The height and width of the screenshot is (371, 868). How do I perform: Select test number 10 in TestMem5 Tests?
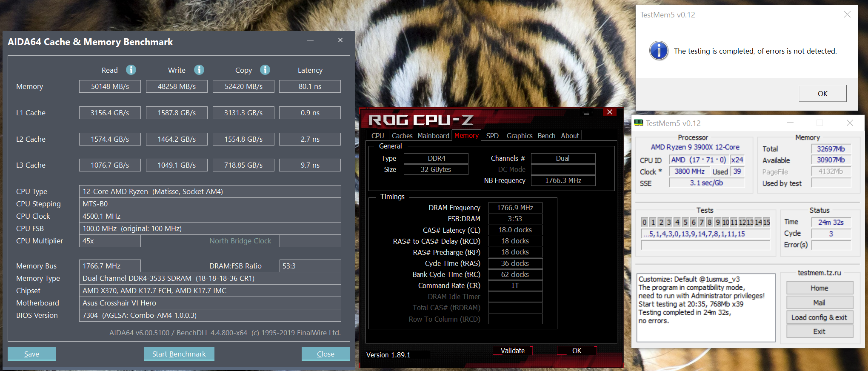point(726,222)
